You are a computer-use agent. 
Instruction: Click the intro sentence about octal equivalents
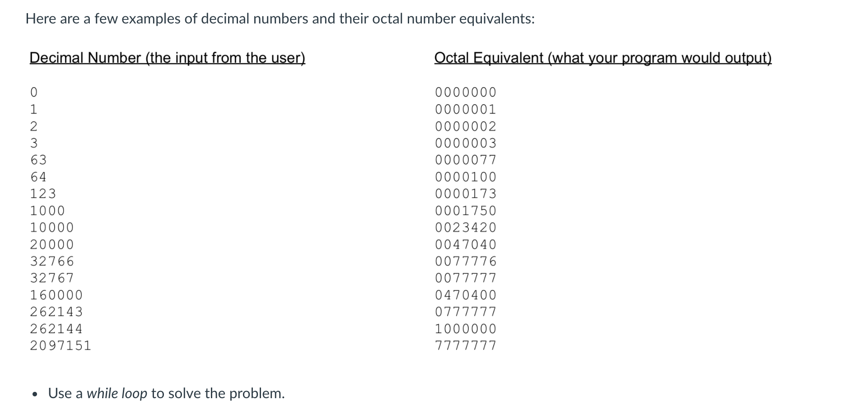280,19
